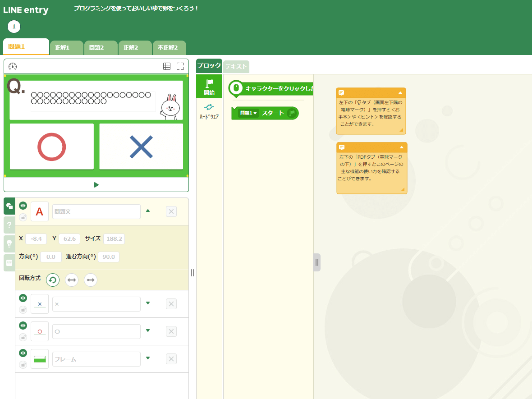Click the Y position field showing 62.6
Image resolution: width=532 pixels, height=399 pixels.
click(x=69, y=239)
